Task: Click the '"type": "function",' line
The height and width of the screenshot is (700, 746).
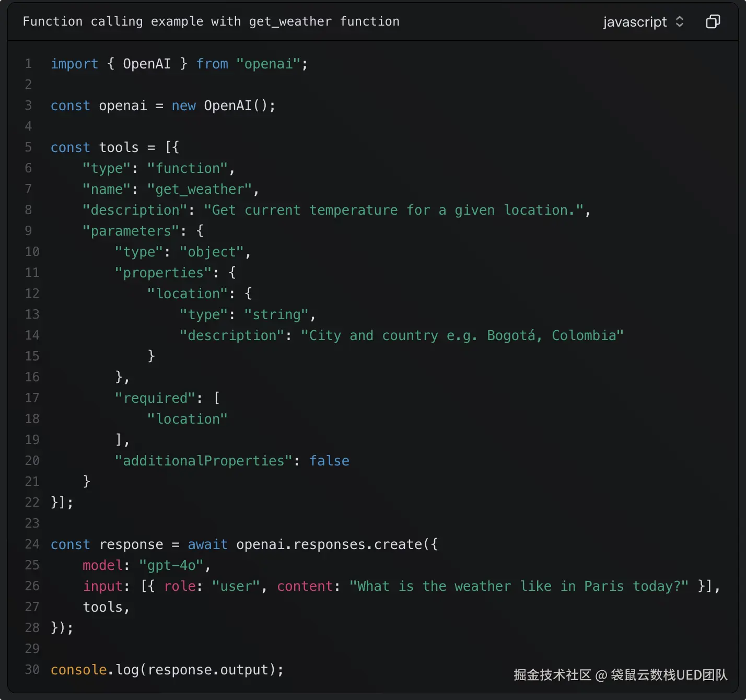Action: (x=159, y=168)
